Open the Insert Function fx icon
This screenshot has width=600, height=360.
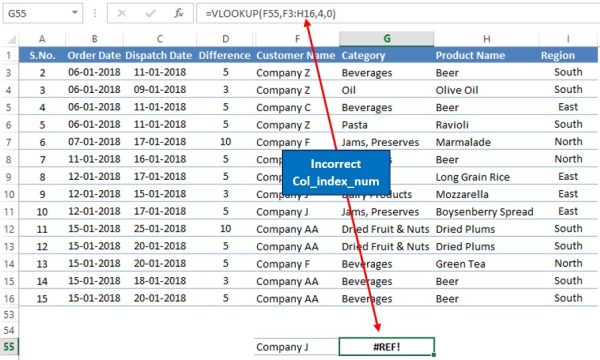(x=178, y=14)
